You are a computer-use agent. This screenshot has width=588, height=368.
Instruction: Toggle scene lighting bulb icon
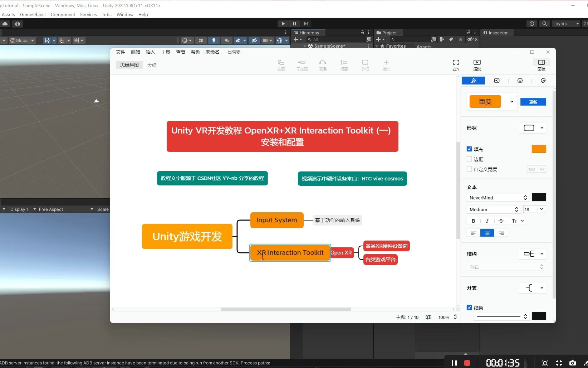(x=214, y=40)
